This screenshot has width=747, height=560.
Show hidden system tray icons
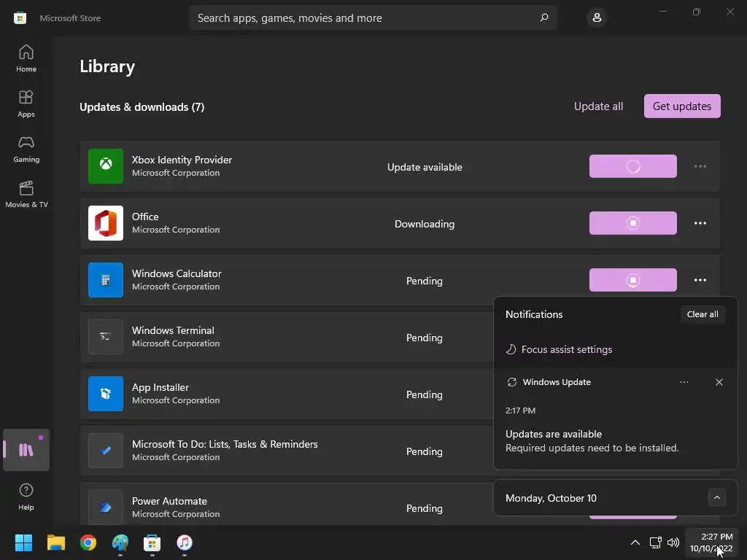pos(635,542)
